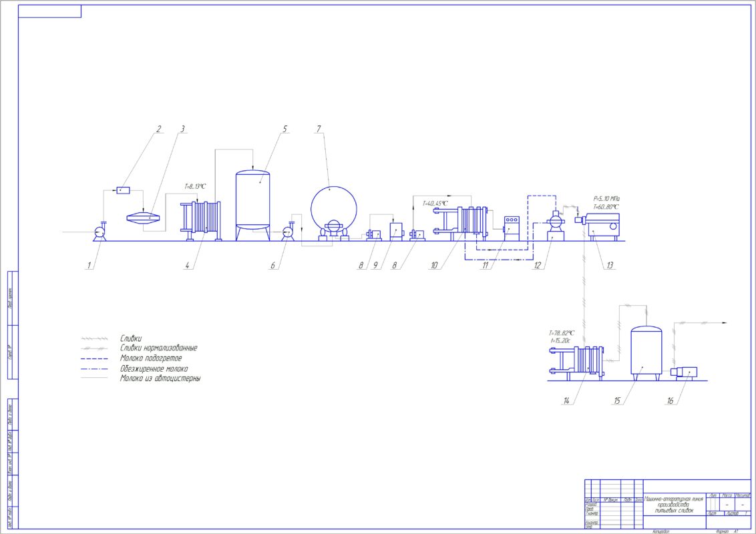Click position number 16 below the filling machine
This screenshot has height=534, width=756.
[670, 400]
